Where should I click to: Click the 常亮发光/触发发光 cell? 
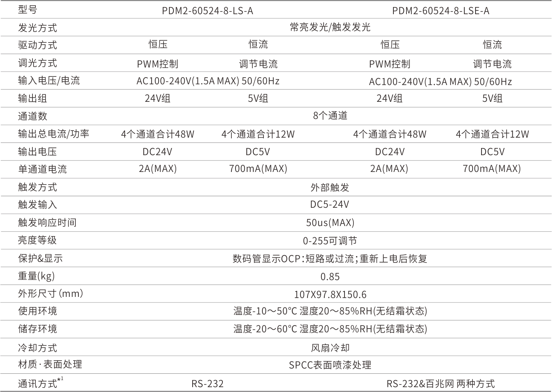(x=330, y=27)
